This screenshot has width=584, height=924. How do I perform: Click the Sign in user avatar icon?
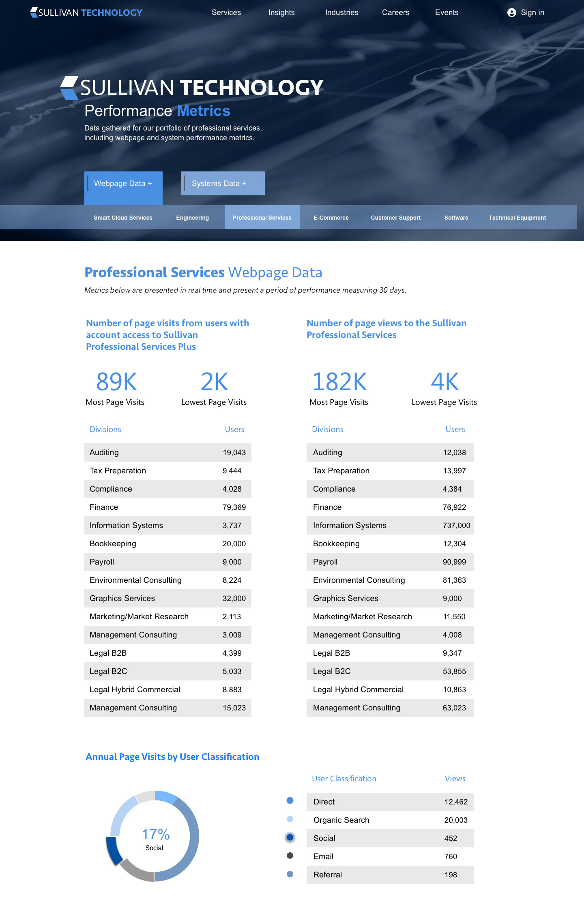pos(512,13)
